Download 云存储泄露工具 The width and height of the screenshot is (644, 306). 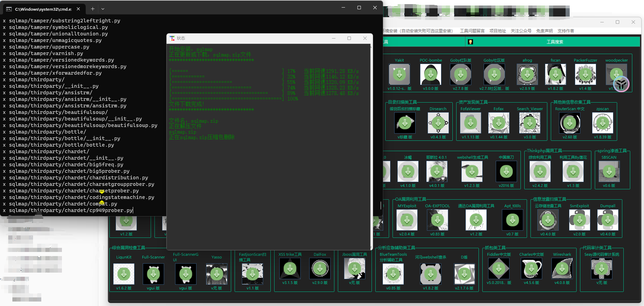tap(548, 220)
